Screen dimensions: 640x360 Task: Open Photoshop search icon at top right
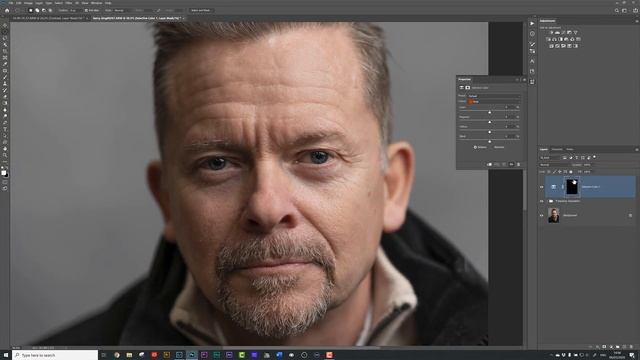(616, 10)
